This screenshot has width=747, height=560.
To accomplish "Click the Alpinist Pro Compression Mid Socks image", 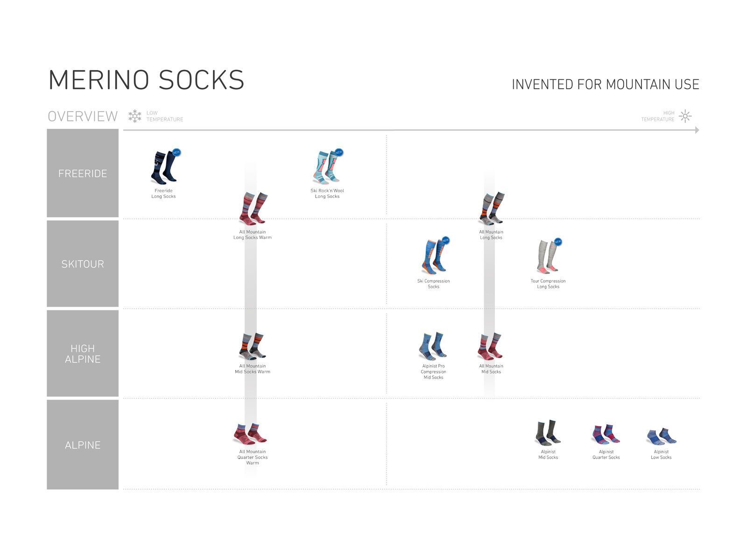I will (433, 346).
